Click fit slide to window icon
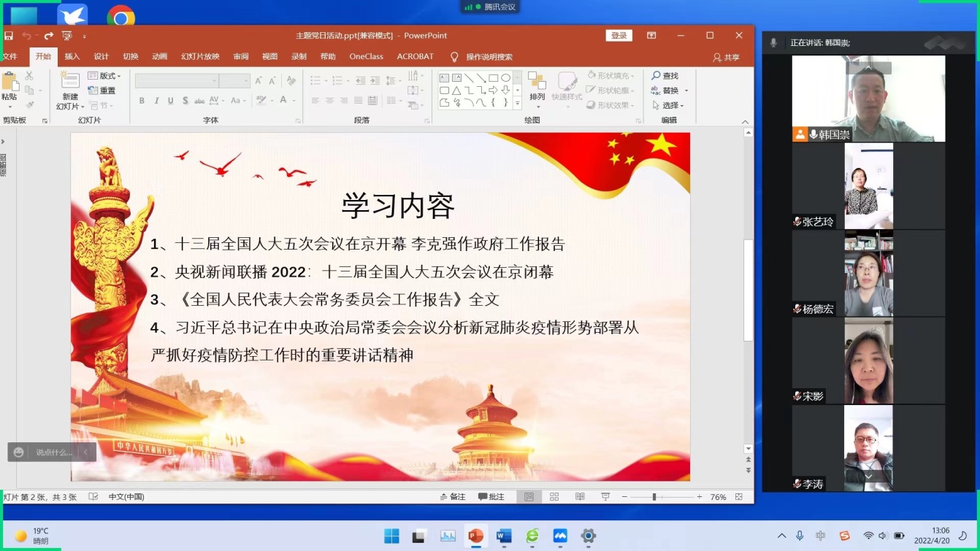This screenshot has width=980, height=551. pos(739,497)
